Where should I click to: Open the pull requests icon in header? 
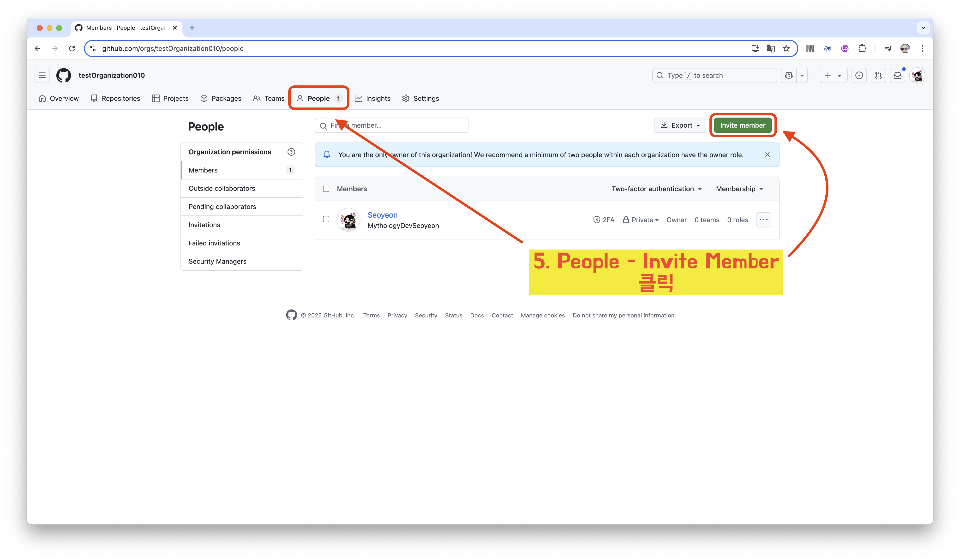click(x=878, y=75)
